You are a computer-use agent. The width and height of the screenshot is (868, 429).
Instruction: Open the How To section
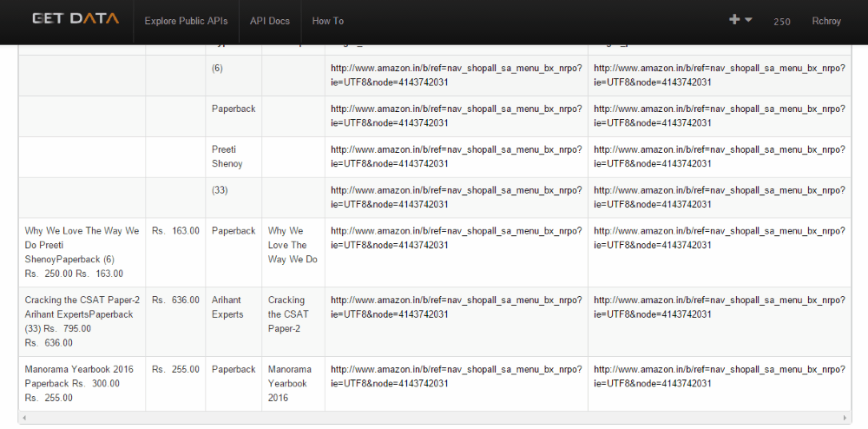[x=328, y=21]
